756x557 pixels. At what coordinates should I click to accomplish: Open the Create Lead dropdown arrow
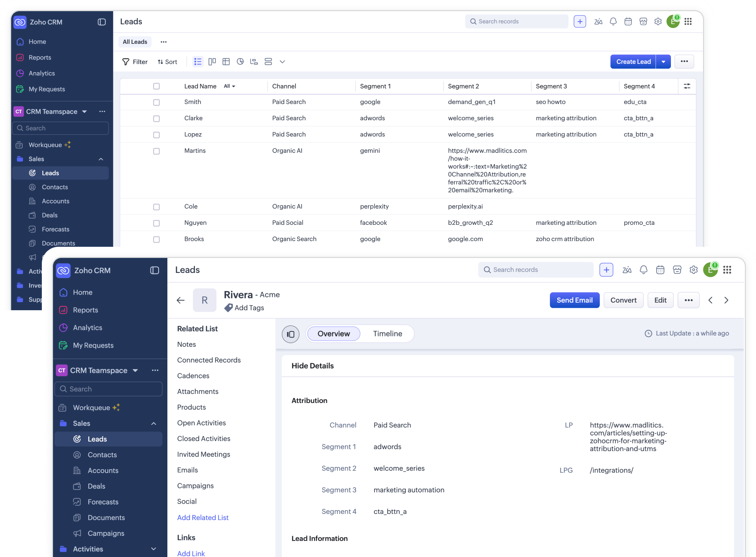tap(663, 62)
